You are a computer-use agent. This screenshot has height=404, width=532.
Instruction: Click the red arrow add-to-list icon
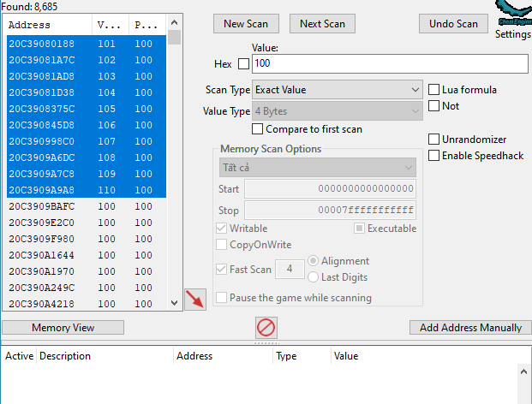coord(195,300)
